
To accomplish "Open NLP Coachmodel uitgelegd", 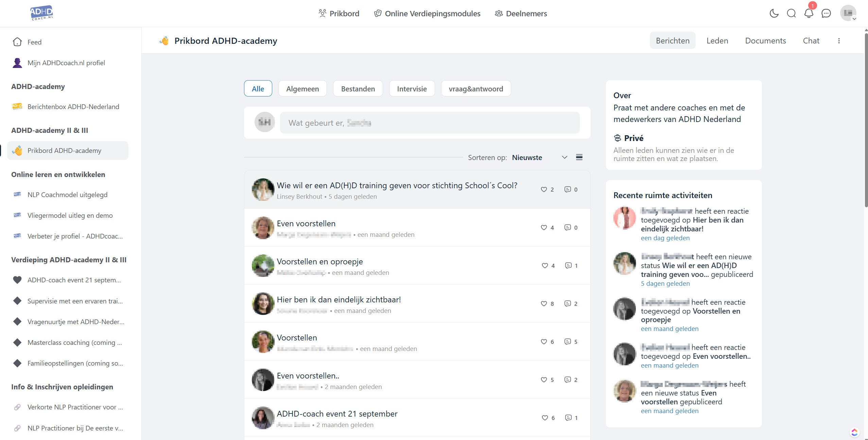I will 68,195.
